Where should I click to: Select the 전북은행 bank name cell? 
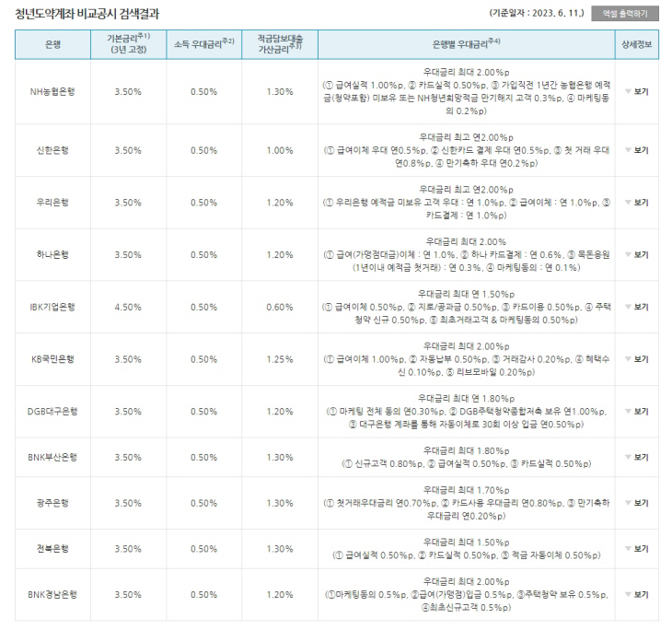coord(52,549)
